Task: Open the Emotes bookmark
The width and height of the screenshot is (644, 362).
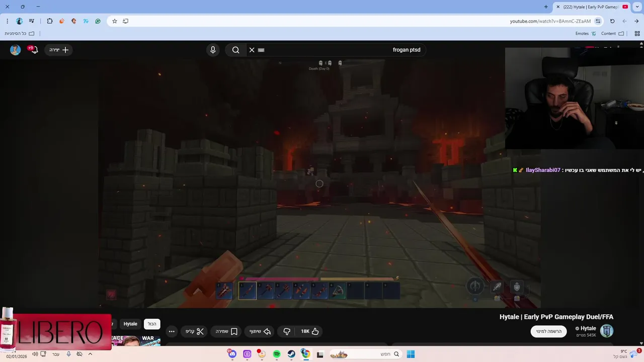Action: click(x=586, y=34)
